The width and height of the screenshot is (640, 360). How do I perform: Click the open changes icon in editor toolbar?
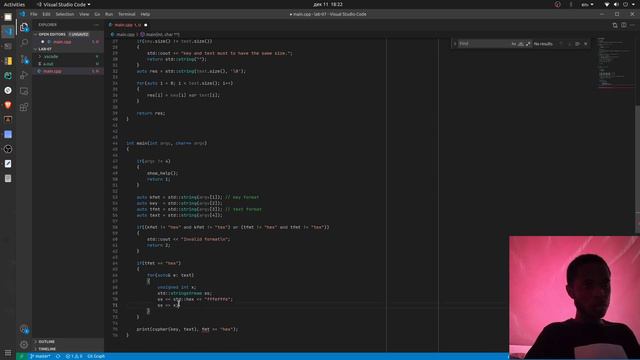(x=615, y=25)
